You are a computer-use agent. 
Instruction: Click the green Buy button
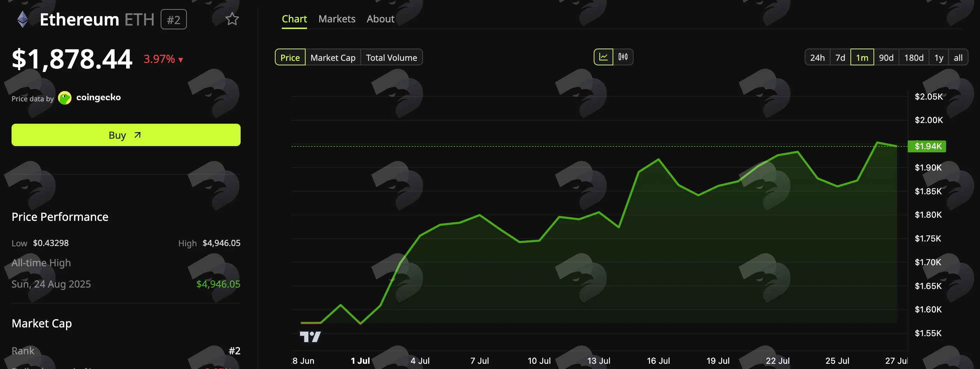pyautogui.click(x=126, y=135)
